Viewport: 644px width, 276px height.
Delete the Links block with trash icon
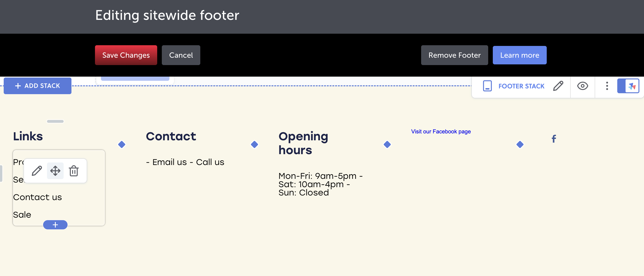point(74,171)
